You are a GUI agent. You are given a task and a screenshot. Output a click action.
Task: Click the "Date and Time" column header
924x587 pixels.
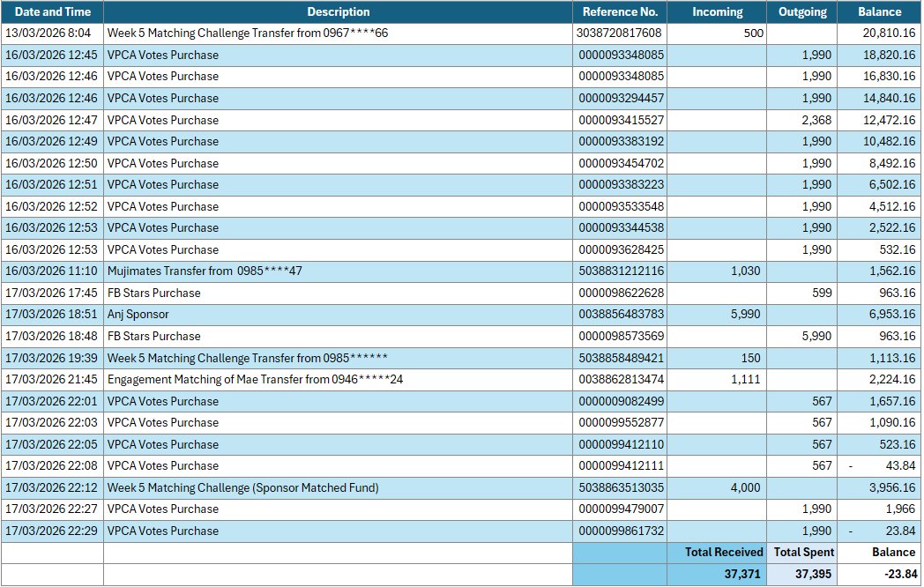[52, 11]
